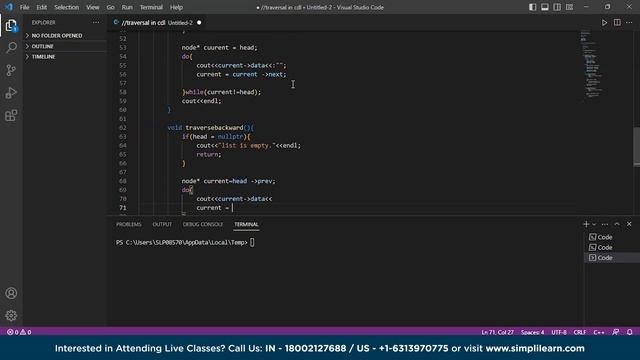The image size is (640, 360).
Task: Open the Go menu
Action: 110,7
